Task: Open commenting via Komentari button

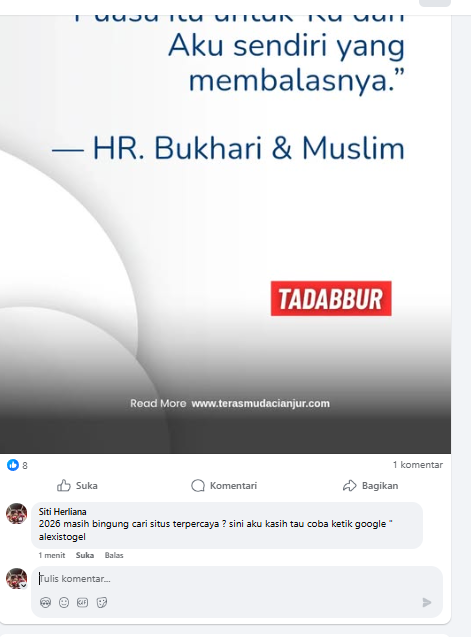Action: click(x=224, y=485)
